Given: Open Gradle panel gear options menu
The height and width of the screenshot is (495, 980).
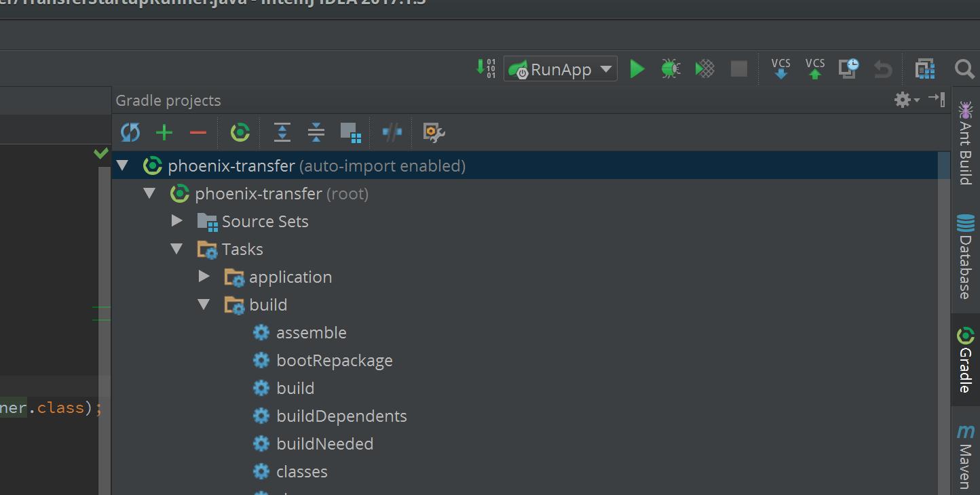Looking at the screenshot, I should 906,100.
